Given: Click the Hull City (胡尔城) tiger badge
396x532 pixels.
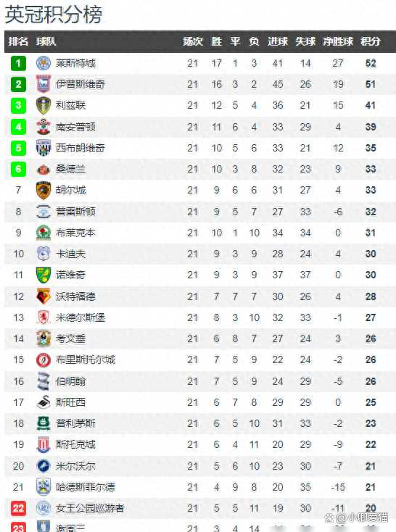Looking at the screenshot, I should [44, 190].
